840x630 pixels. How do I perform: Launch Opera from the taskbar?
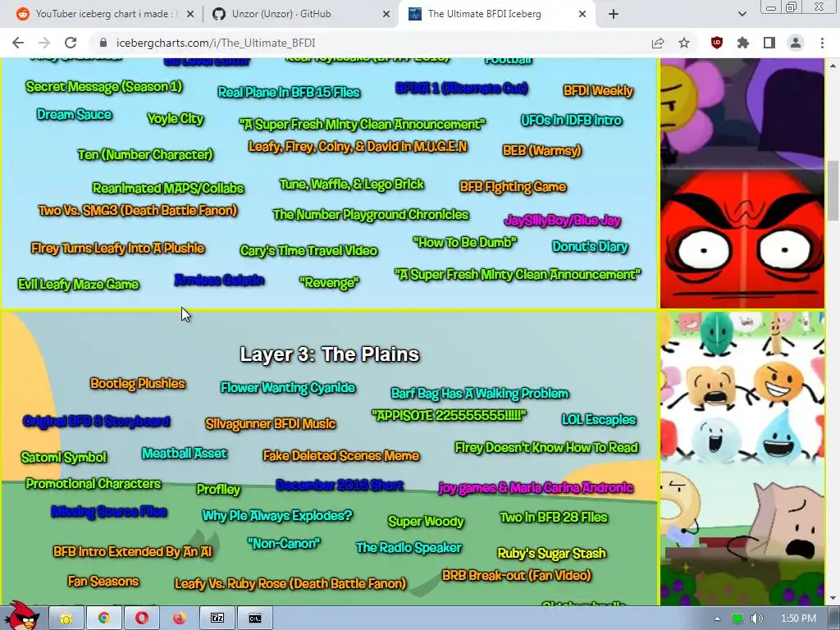141,619
